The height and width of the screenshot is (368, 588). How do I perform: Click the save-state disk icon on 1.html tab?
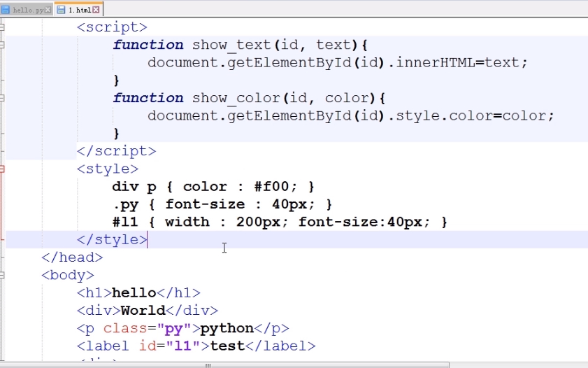pyautogui.click(x=61, y=10)
